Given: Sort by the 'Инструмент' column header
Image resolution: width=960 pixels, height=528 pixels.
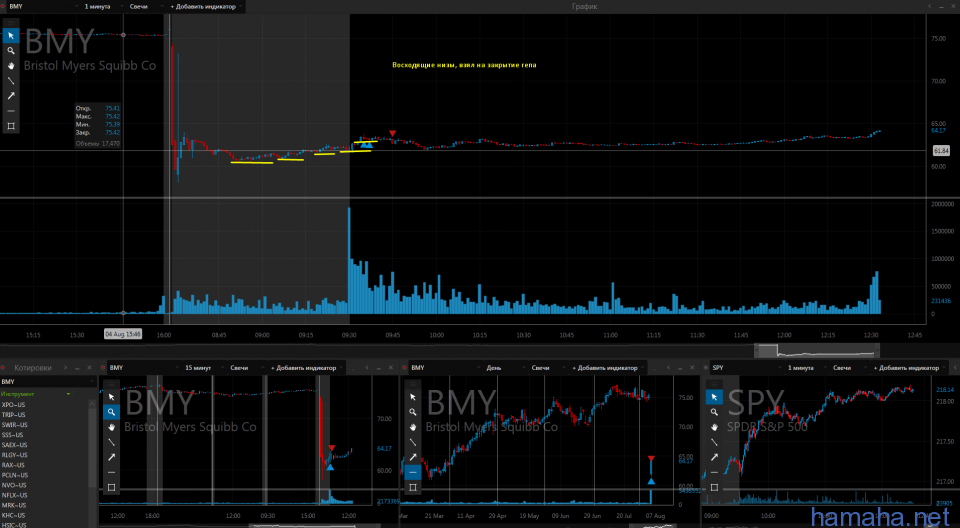Looking at the screenshot, I should tap(36, 394).
